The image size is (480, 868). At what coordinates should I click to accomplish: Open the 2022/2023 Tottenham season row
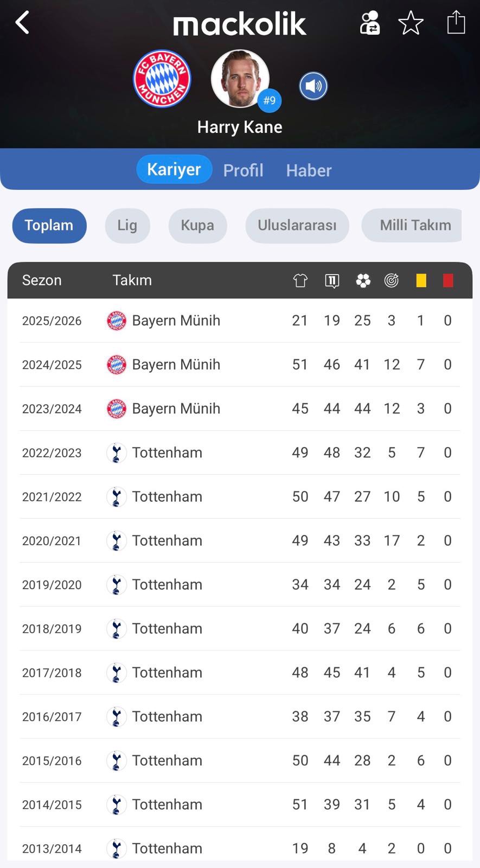pyautogui.click(x=240, y=452)
